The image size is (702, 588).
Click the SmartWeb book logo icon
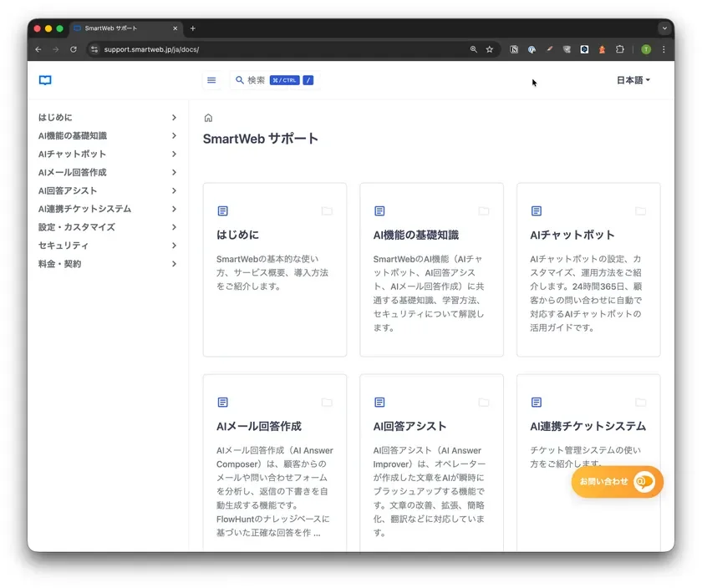(x=44, y=80)
